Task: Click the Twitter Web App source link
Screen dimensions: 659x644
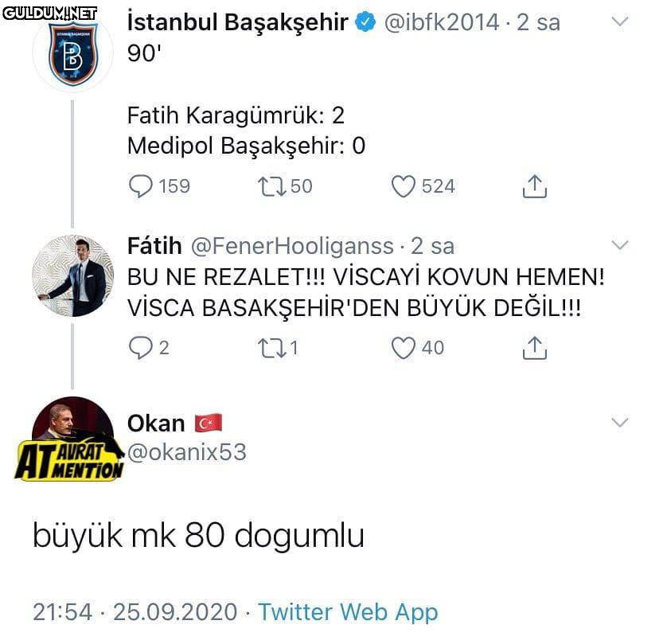Action: [x=348, y=612]
